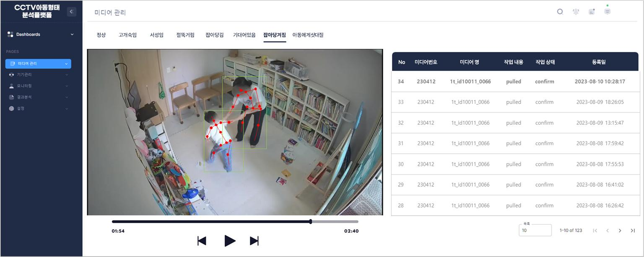Expand the 기기관리 menu chevron

click(x=66, y=75)
